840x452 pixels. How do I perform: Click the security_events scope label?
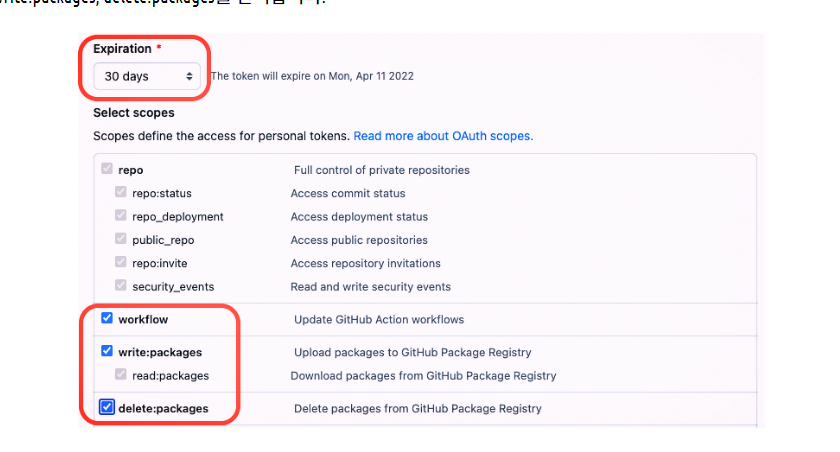tap(173, 287)
